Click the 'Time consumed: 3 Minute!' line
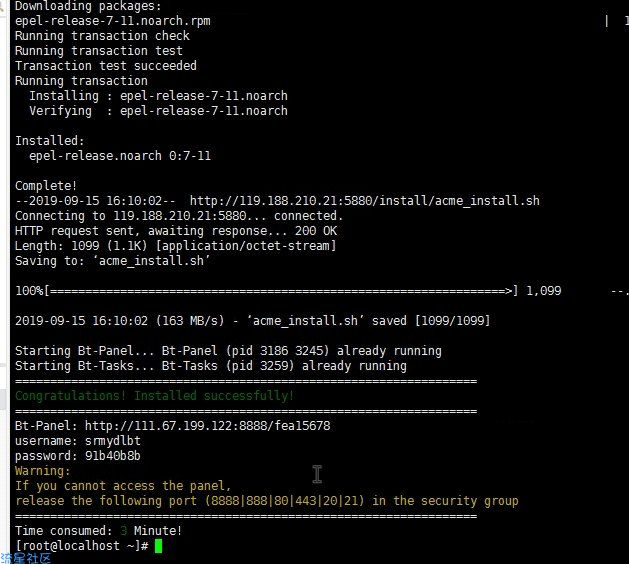629x564 pixels. point(98,531)
